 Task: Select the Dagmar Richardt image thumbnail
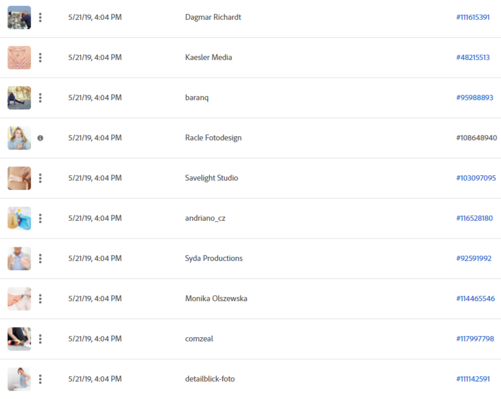coord(19,17)
